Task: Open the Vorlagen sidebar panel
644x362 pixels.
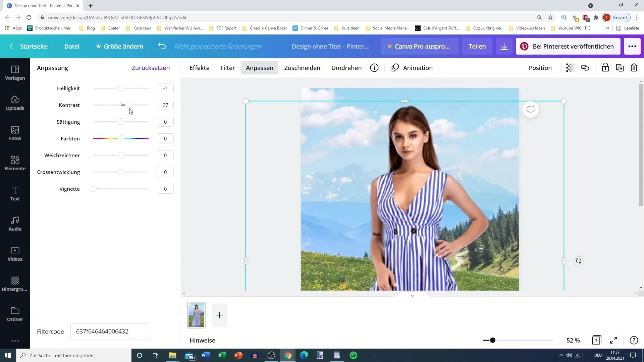Action: pos(15,73)
